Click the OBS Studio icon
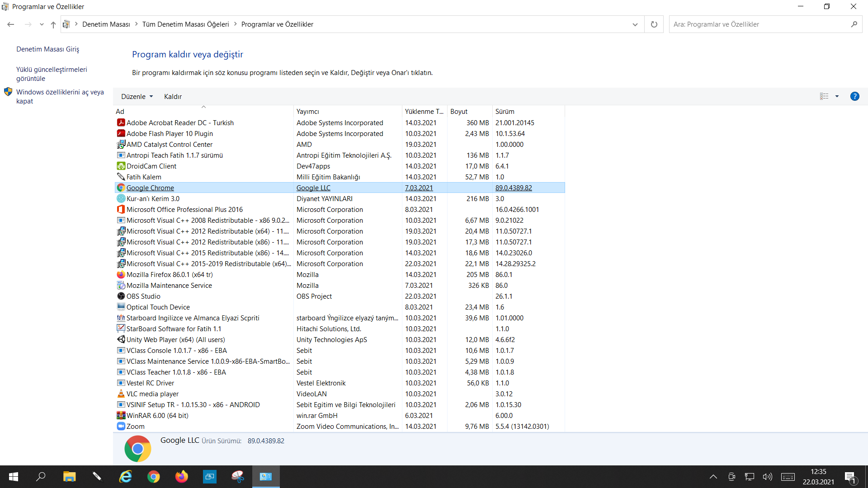Screen dimensions: 868x488 pos(121,296)
